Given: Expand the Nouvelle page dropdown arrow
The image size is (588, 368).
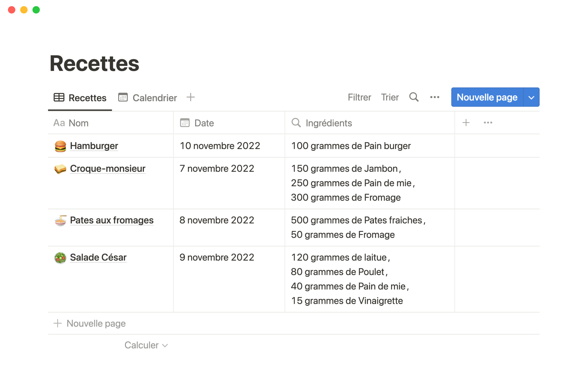Looking at the screenshot, I should (x=531, y=98).
